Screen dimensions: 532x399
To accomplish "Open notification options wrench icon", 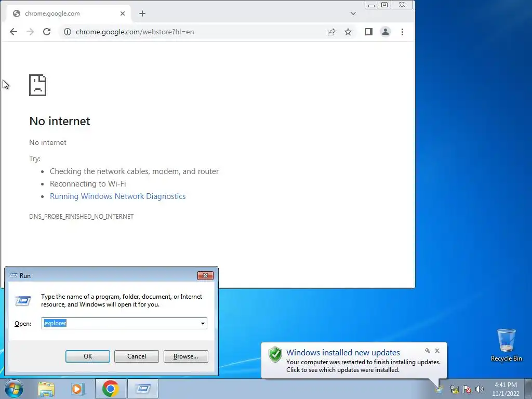I will point(427,351).
